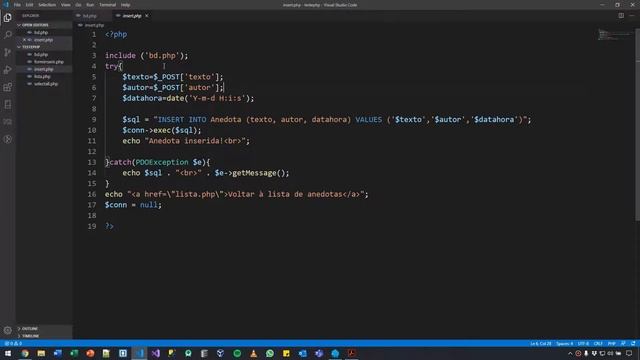Open the Terminal menu
The image size is (640, 360).
point(107,5)
